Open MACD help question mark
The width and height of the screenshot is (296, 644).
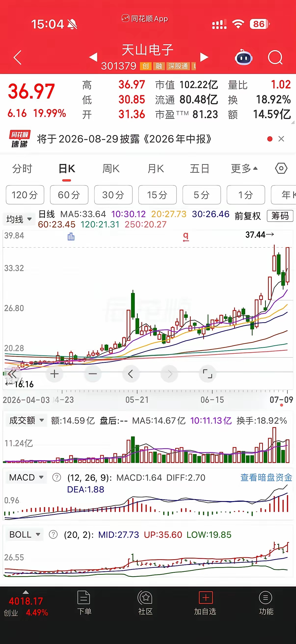(x=57, y=477)
